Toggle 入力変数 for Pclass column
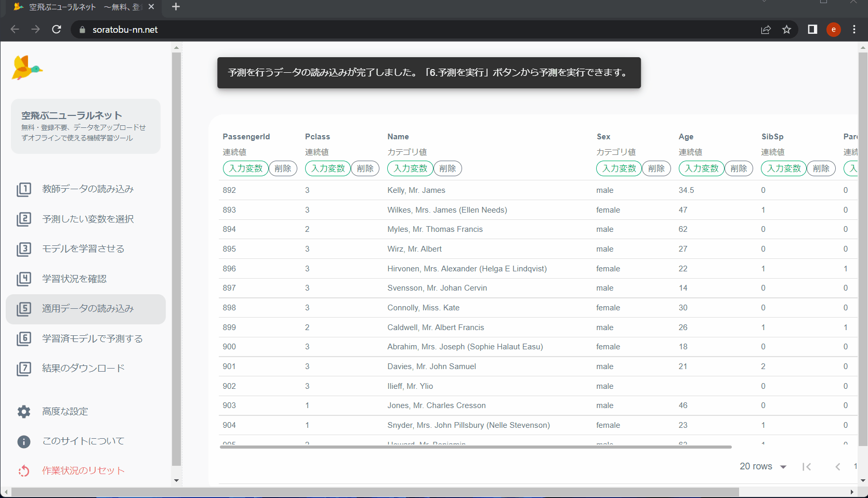 pos(328,168)
